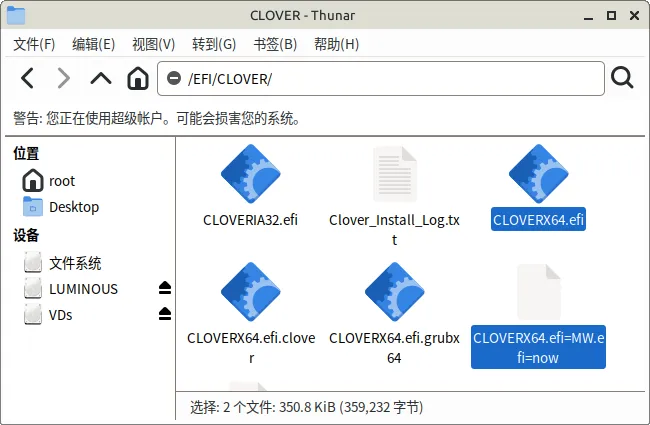The height and width of the screenshot is (425, 650).
Task: Go to parent folder with up arrow
Action: click(101, 78)
